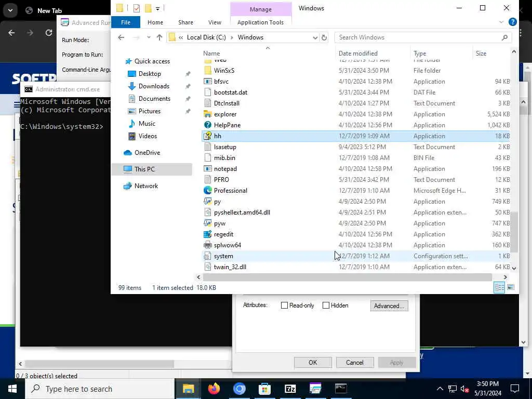Open the View ribbon tab
The width and height of the screenshot is (532, 399).
215,22
